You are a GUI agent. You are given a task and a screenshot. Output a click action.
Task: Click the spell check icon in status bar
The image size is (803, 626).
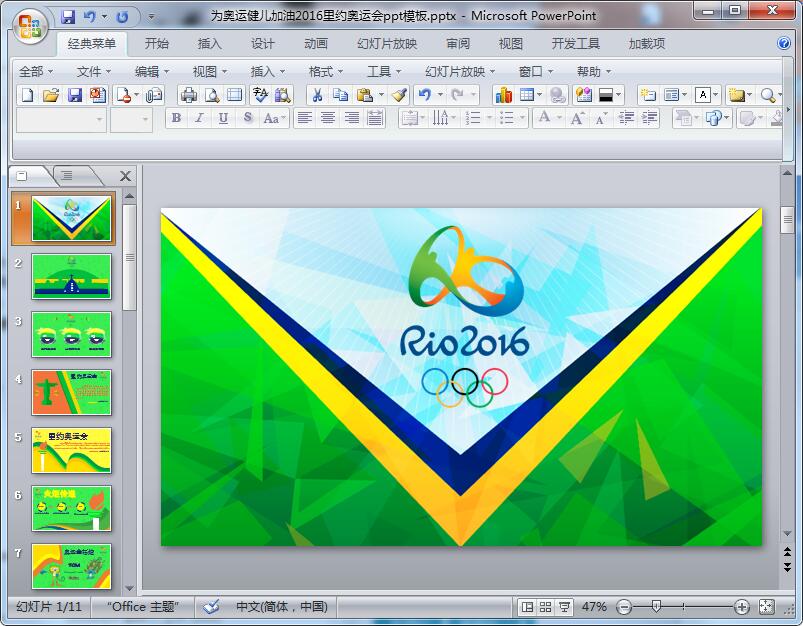pos(210,607)
